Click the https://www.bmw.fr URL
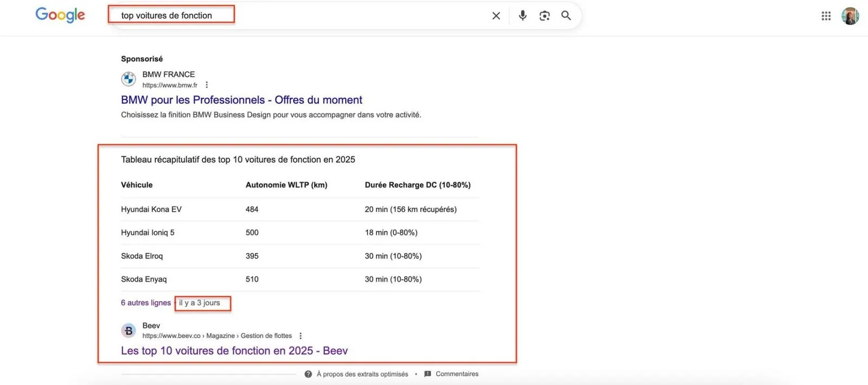This screenshot has width=868, height=385. click(x=170, y=85)
